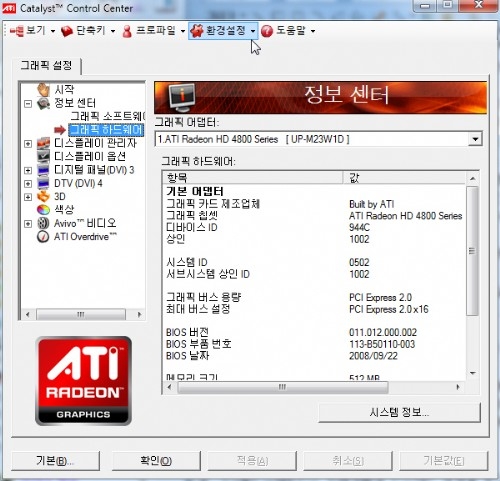Click the 항목 column header

[253, 178]
